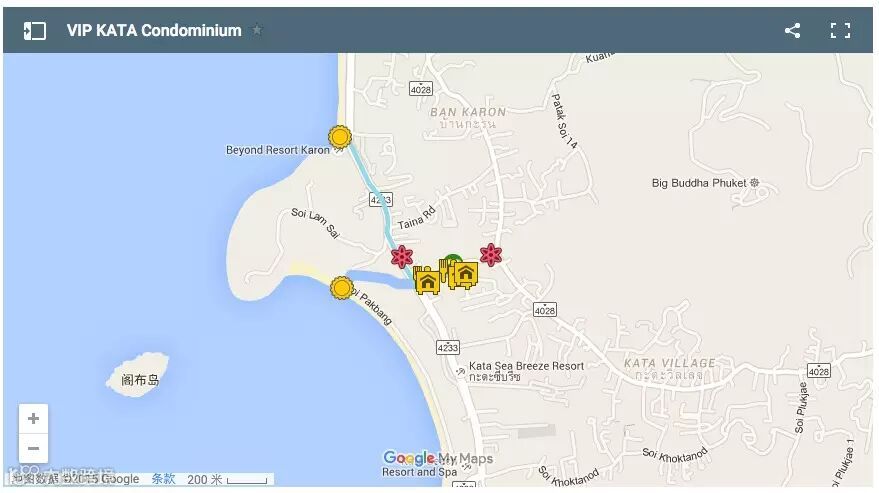Click the Taina Rd street label
Image resolution: width=879 pixels, height=493 pixels.
click(417, 218)
